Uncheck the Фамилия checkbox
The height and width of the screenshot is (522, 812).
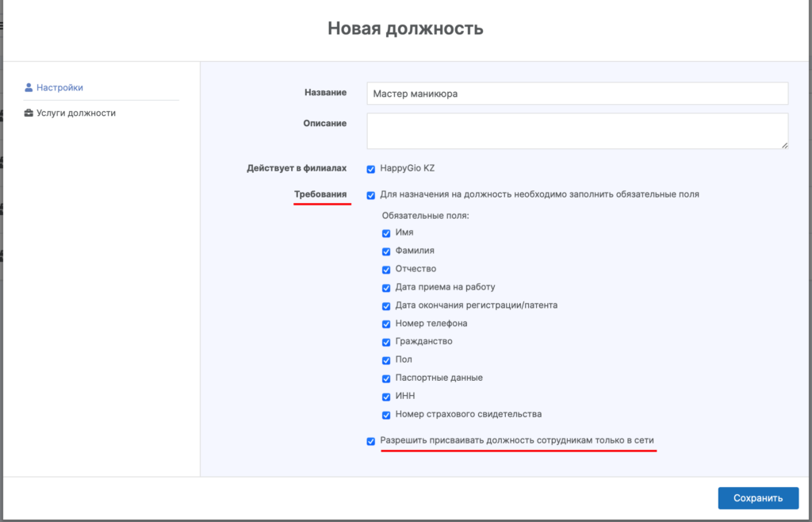(x=386, y=251)
